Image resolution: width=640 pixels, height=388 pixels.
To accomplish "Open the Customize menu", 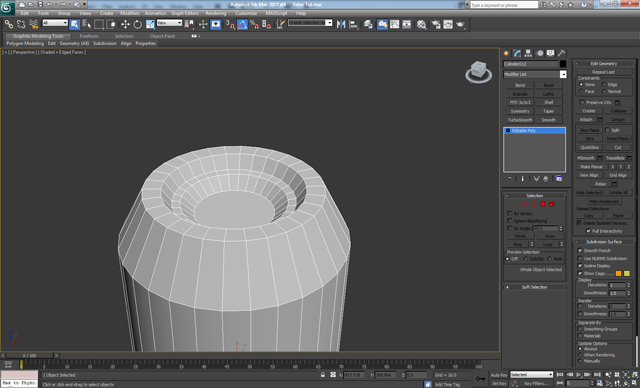I will (x=246, y=13).
